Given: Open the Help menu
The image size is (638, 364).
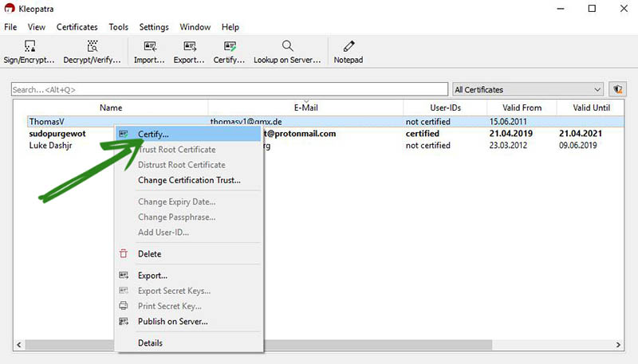Looking at the screenshot, I should pos(230,27).
